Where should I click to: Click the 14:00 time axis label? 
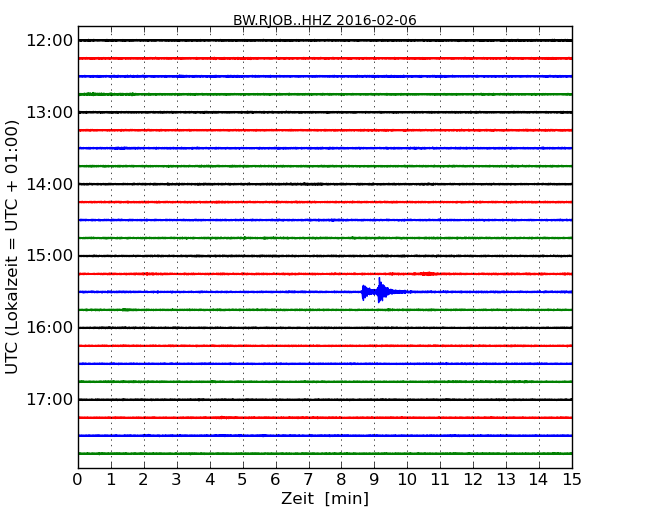coord(50,184)
